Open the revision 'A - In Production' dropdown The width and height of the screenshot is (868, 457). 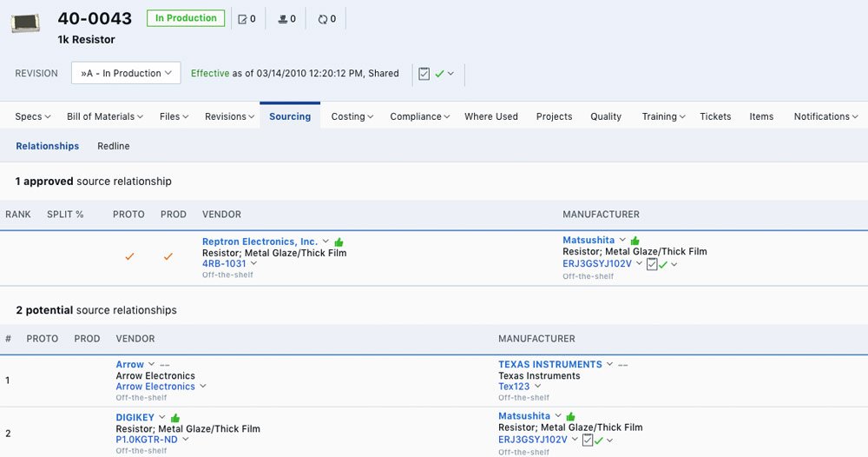tap(126, 74)
